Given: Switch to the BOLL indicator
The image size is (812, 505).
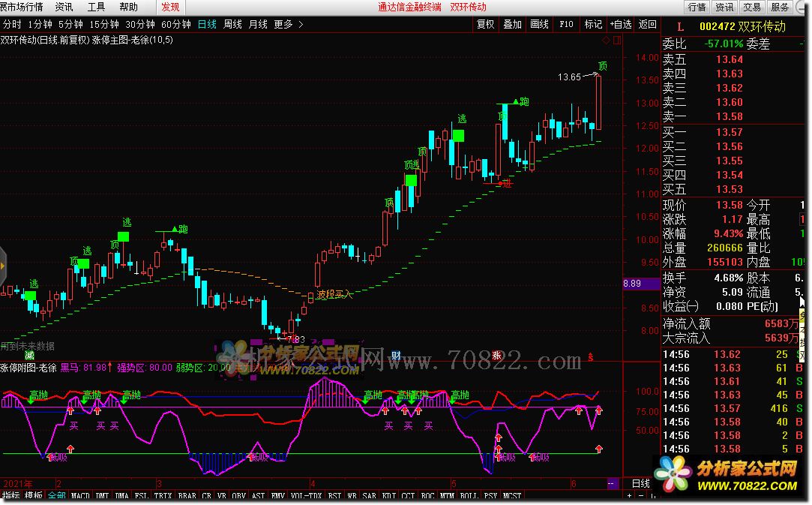Looking at the screenshot, I should click(469, 496).
